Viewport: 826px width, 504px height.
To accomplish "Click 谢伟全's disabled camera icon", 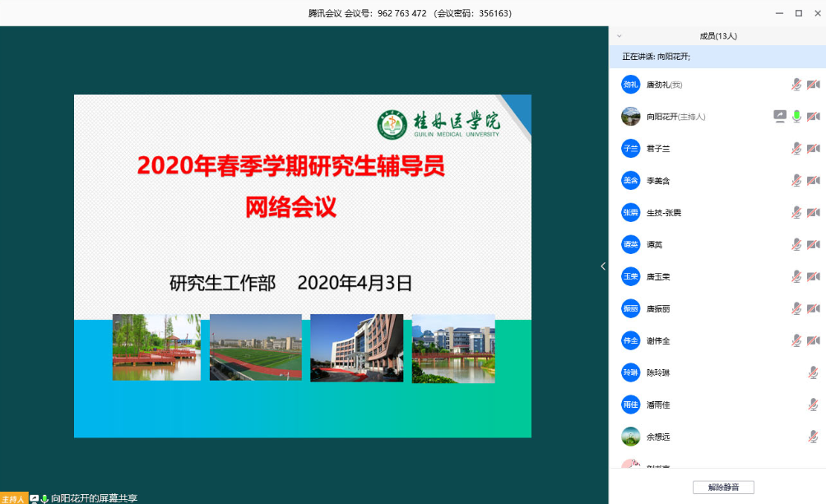I will click(x=813, y=341).
